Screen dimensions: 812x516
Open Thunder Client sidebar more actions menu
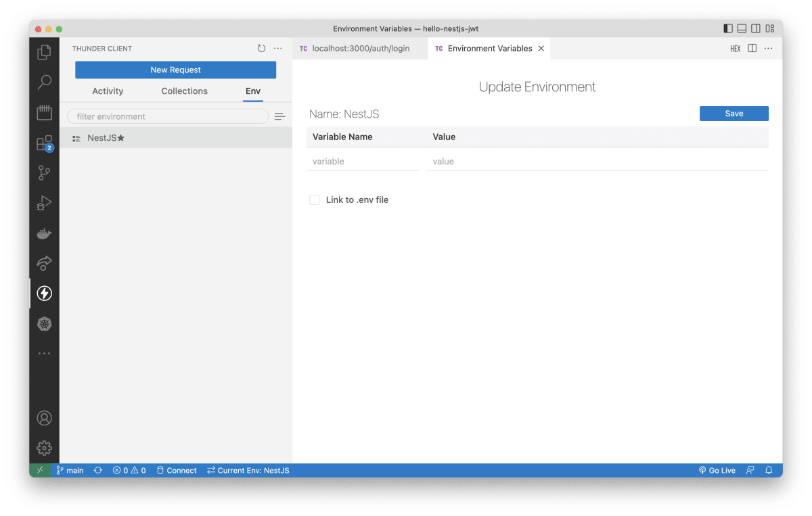278,49
